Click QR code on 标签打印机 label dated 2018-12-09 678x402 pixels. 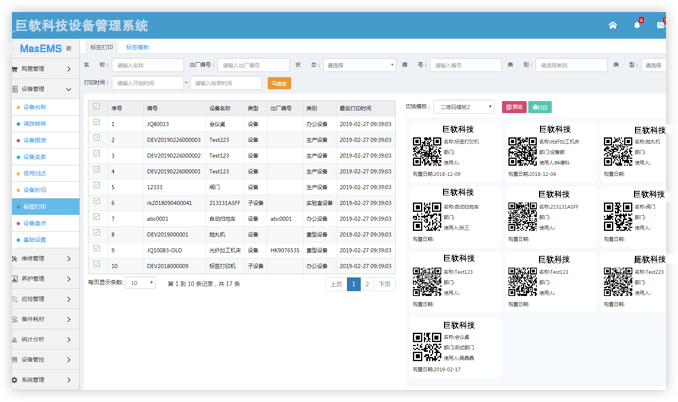427,152
